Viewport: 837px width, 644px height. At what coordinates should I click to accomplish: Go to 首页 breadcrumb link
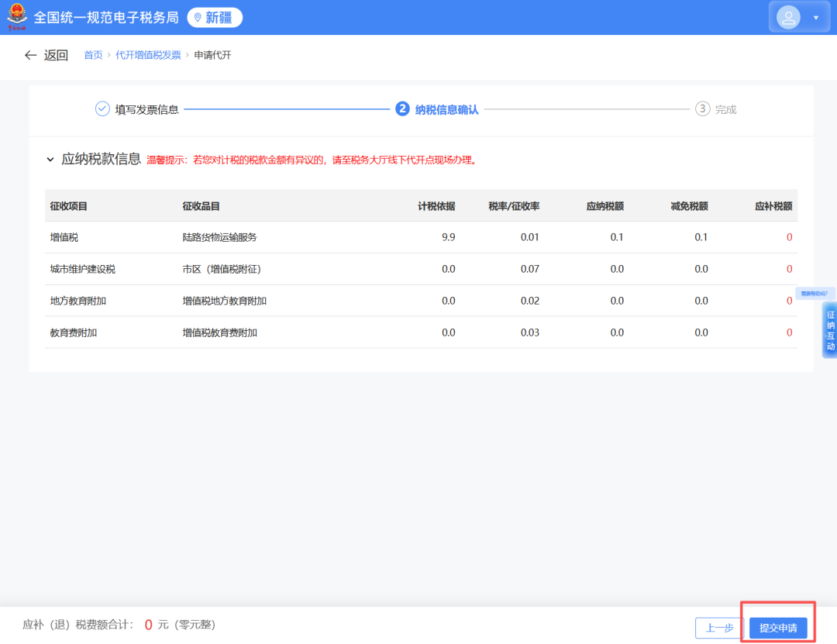coord(93,55)
